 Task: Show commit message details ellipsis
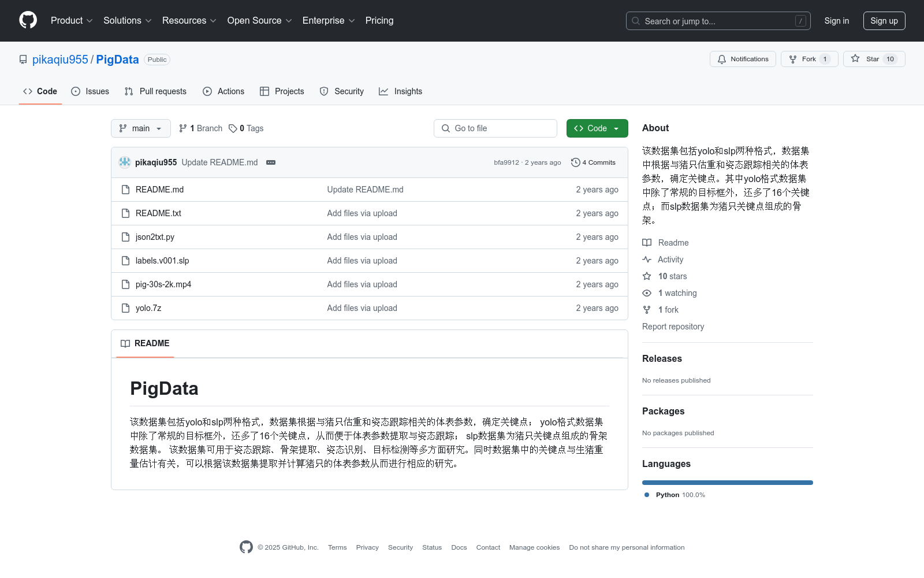(x=271, y=162)
